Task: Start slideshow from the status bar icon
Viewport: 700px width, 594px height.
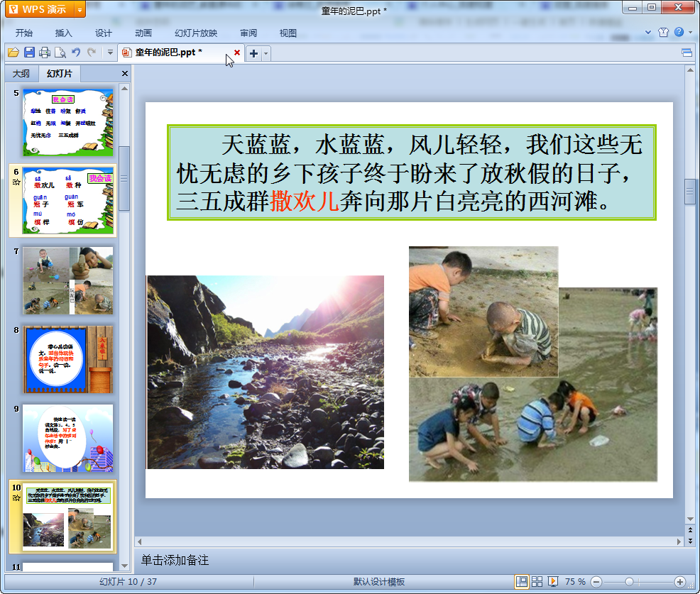Action: [553, 582]
